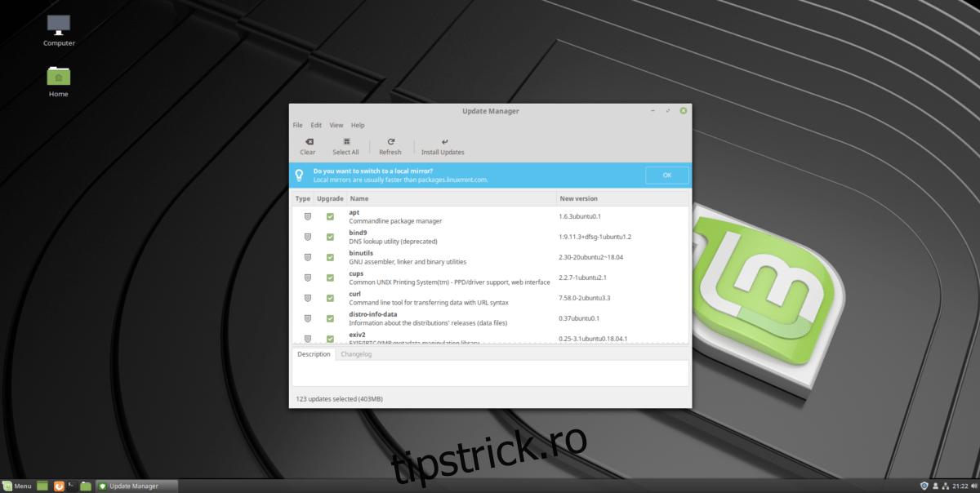Screen dimensions: 980x493
Task: Uncheck the upgrade checkbox for binutils
Action: pyautogui.click(x=330, y=258)
